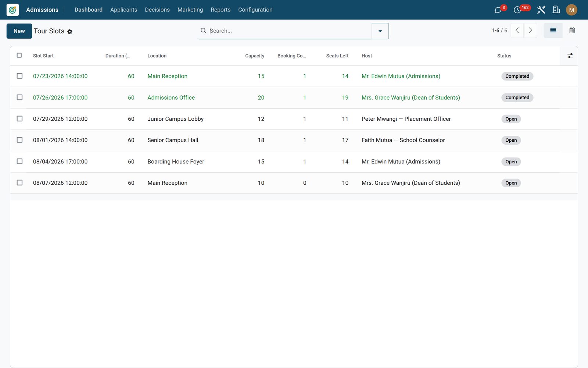Open the Configuration menu
The height and width of the screenshot is (368, 588).
pos(255,10)
